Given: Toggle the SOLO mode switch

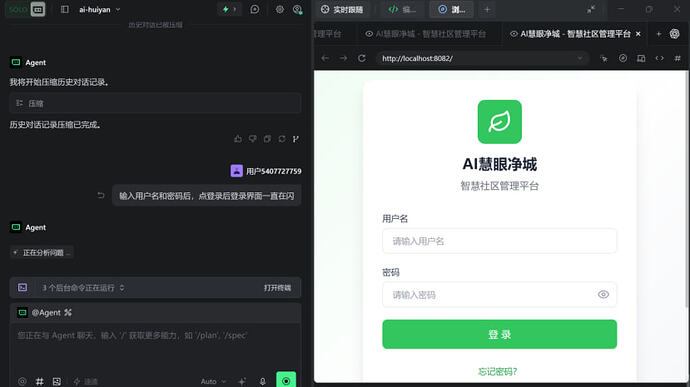Looking at the screenshot, I should point(25,9).
